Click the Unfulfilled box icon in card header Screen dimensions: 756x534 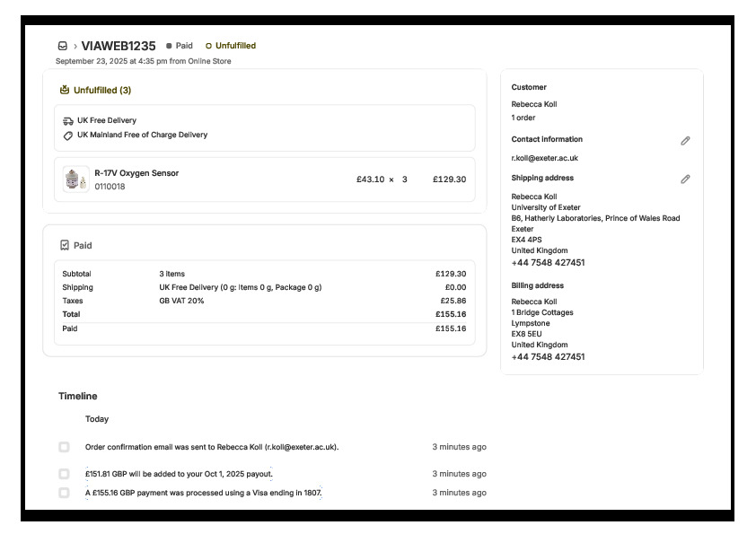pyautogui.click(x=65, y=90)
